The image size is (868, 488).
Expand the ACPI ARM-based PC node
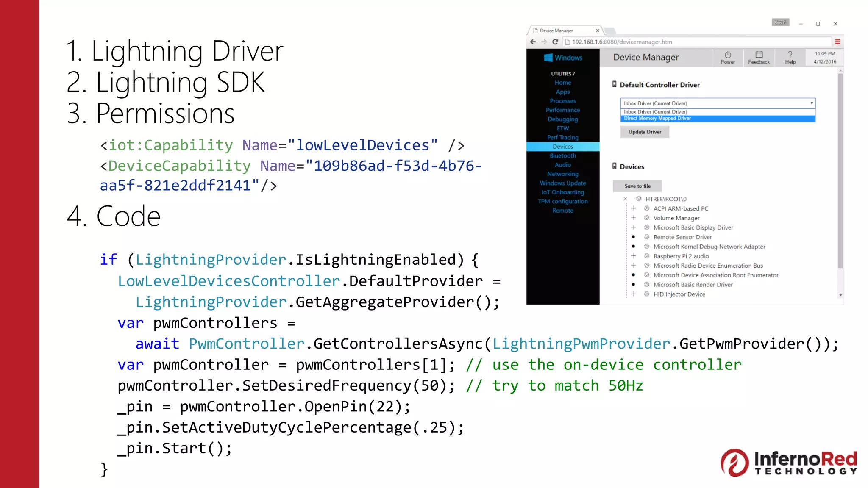coord(633,208)
